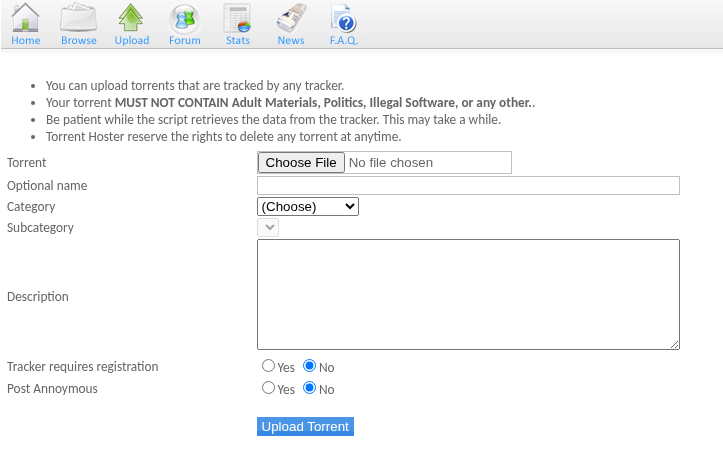
Task: Click the Forum people icon
Action: tap(184, 18)
